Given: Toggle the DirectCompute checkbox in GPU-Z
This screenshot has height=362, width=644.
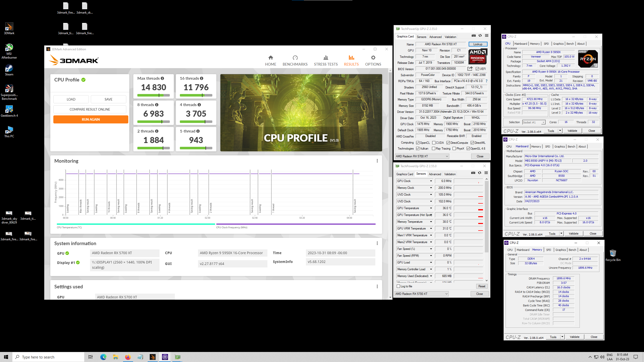Looking at the screenshot, I should coord(448,143).
